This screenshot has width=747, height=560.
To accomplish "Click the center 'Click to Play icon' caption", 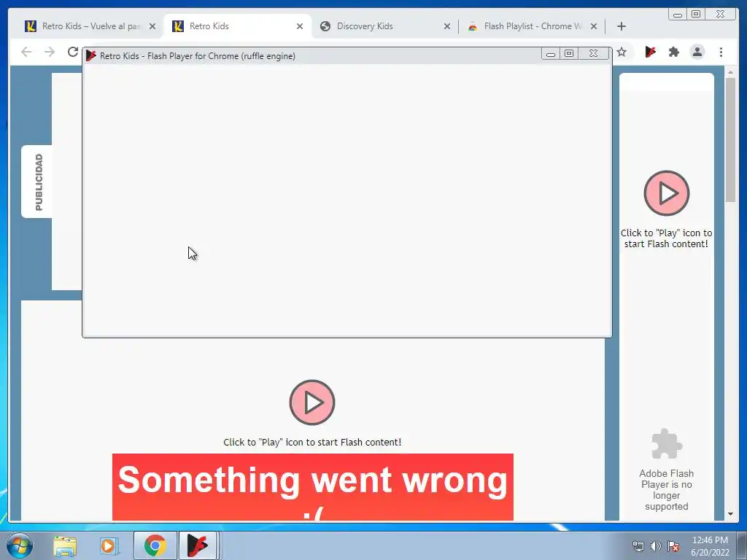I will pyautogui.click(x=312, y=443).
